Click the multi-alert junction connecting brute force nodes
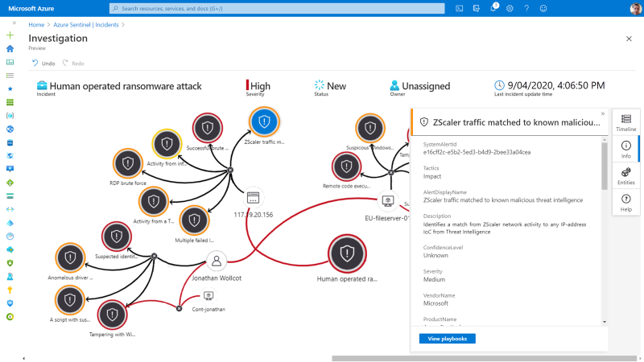 pos(229,170)
